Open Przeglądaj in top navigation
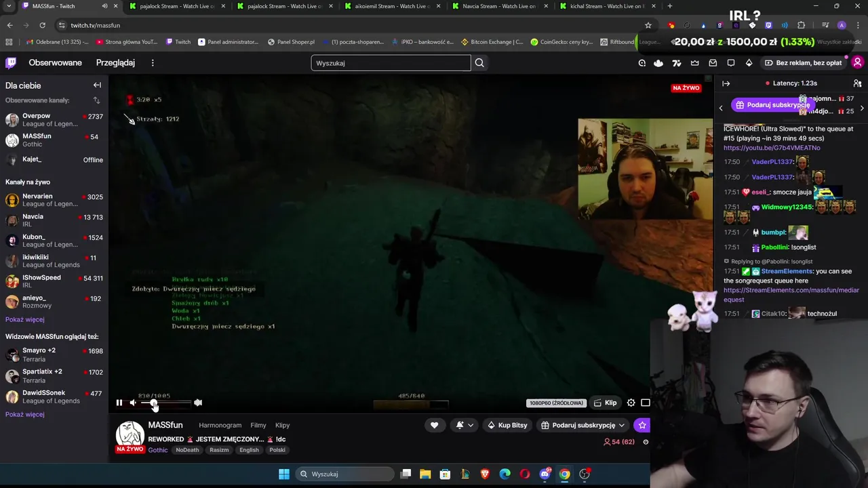Screen dimensions: 868x488 pos(115,62)
